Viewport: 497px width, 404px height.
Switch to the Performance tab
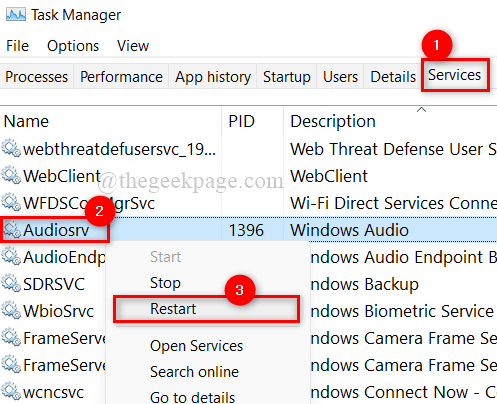pyautogui.click(x=121, y=77)
